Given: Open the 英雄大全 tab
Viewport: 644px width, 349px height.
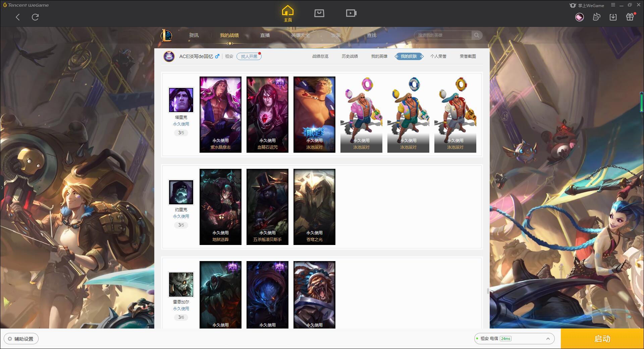Looking at the screenshot, I should [x=301, y=35].
